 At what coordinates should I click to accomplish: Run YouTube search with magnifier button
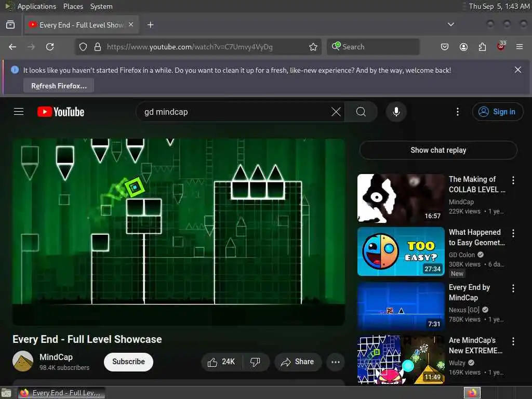coord(361,112)
